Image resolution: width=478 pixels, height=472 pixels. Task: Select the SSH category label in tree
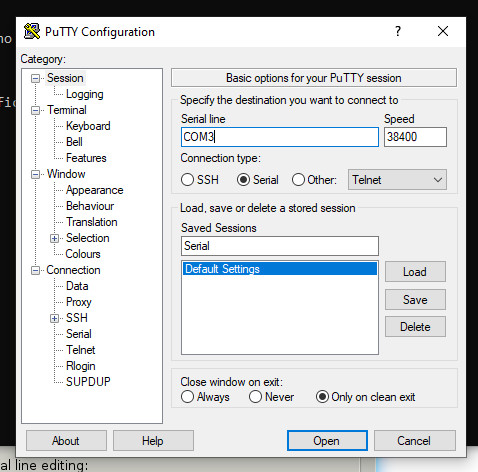tap(77, 318)
